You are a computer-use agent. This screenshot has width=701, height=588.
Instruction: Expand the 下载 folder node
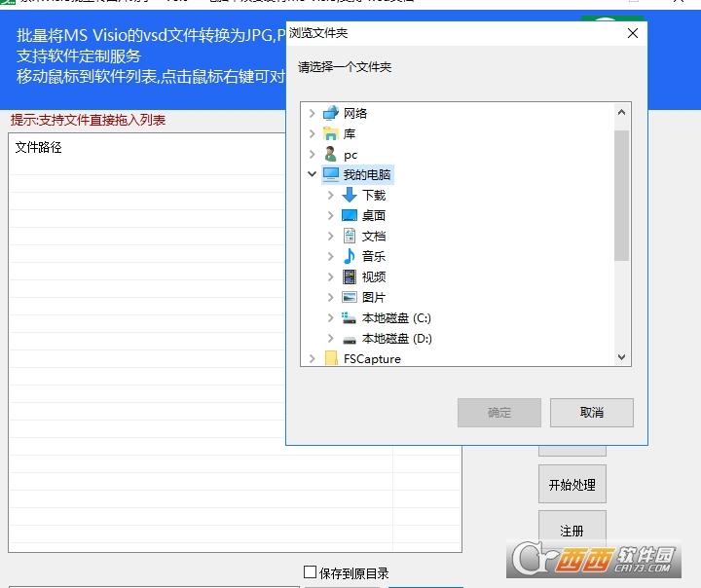coord(330,195)
